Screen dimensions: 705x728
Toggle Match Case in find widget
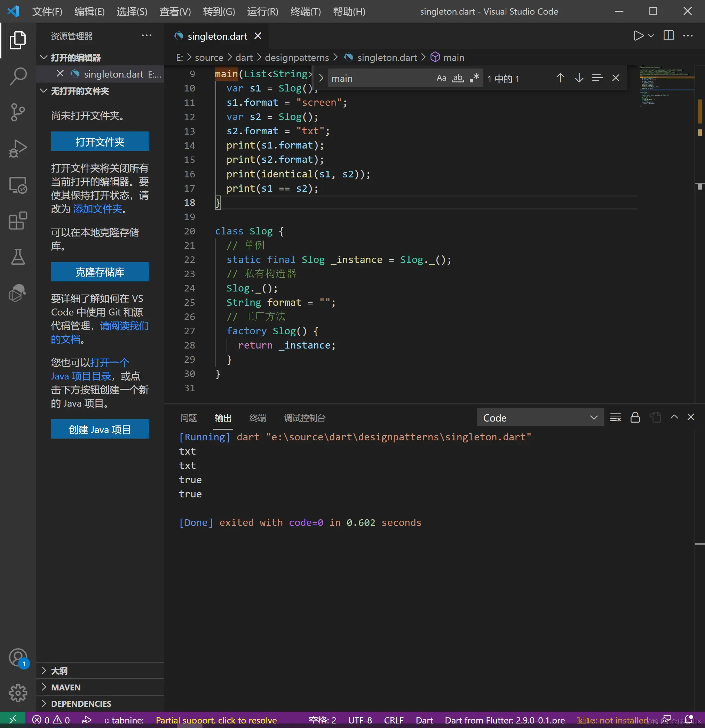click(x=441, y=78)
